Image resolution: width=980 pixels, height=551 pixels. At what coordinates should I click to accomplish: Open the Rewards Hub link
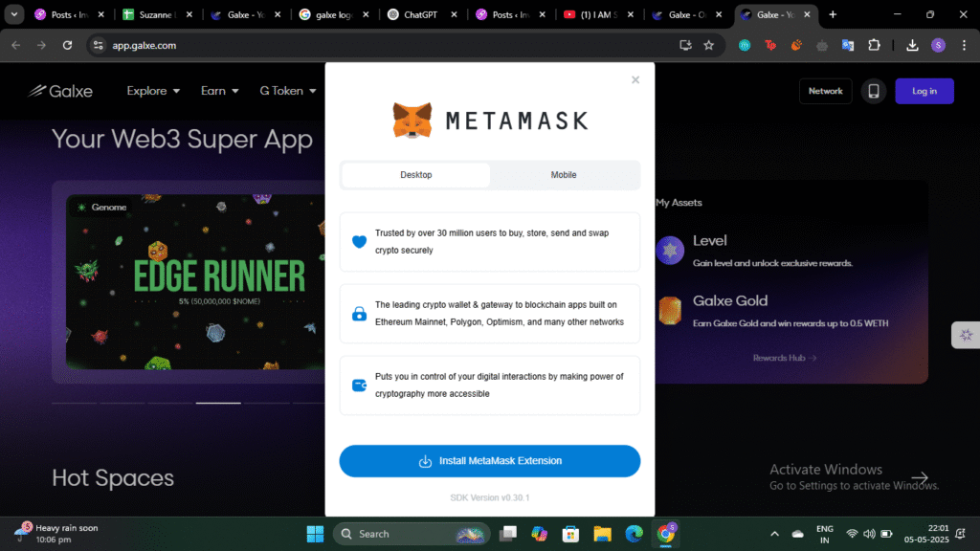pyautogui.click(x=785, y=358)
